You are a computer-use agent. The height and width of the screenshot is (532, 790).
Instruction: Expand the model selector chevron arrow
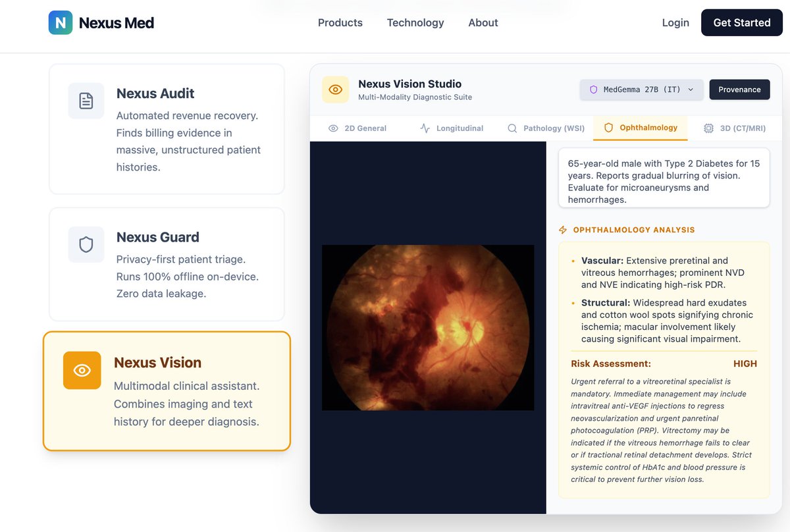(691, 90)
